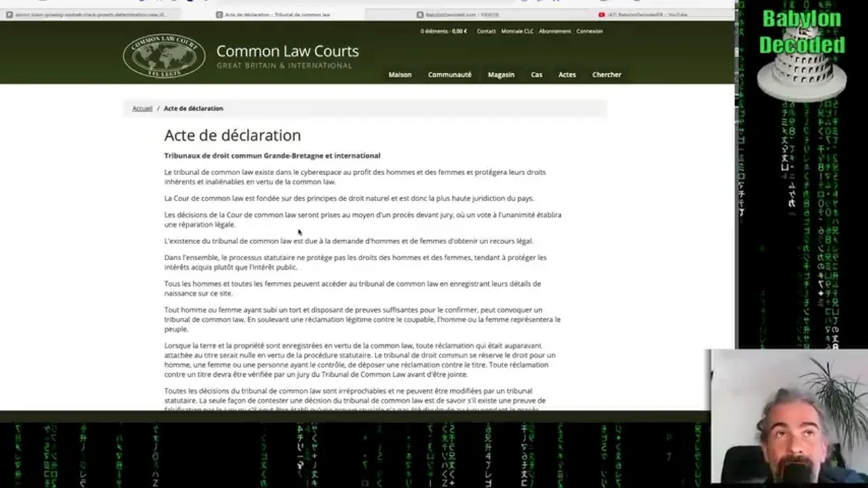Open the Contact link in header
Screen dimensions: 868x488
pyautogui.click(x=486, y=31)
